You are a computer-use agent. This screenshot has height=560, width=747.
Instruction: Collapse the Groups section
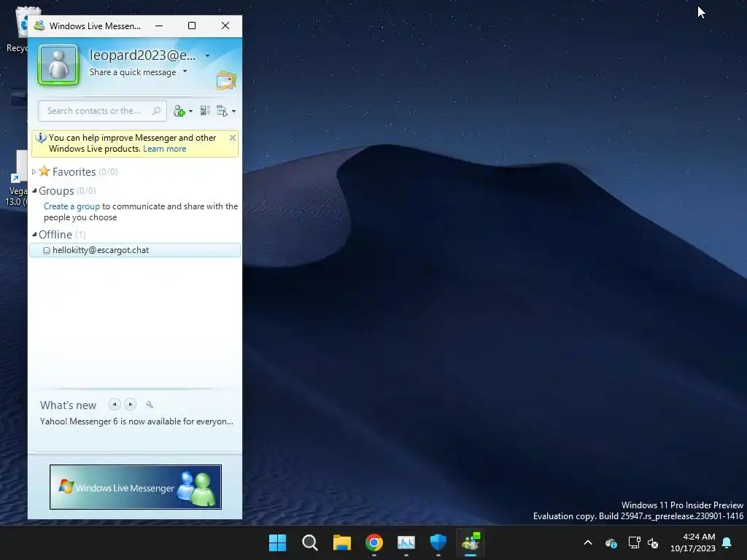(x=34, y=191)
